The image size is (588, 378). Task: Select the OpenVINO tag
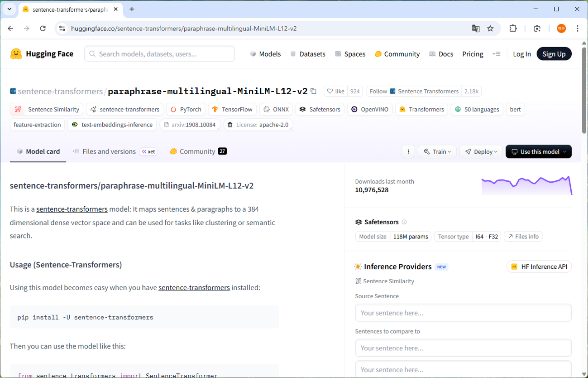click(x=370, y=110)
